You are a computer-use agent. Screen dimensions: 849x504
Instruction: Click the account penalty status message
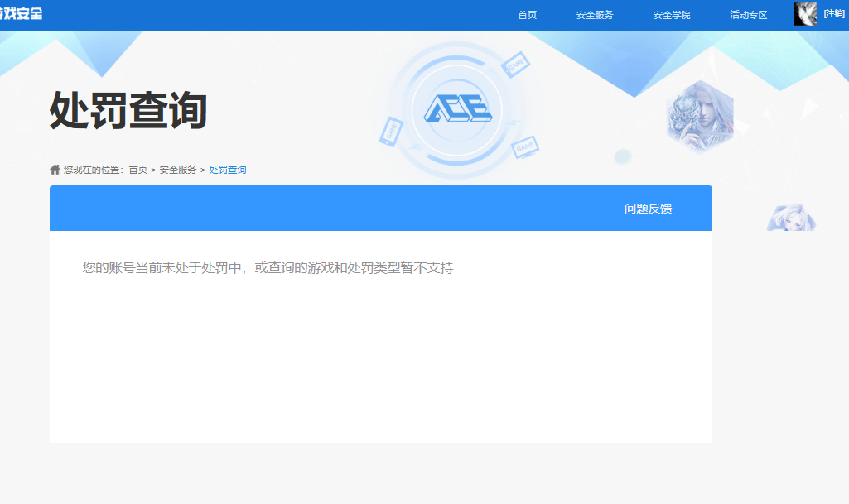click(x=268, y=268)
